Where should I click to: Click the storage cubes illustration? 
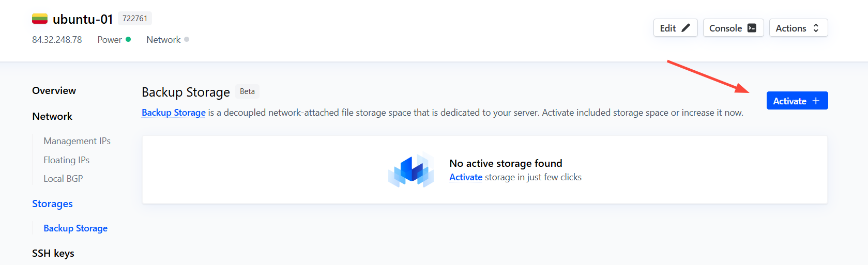tap(411, 170)
